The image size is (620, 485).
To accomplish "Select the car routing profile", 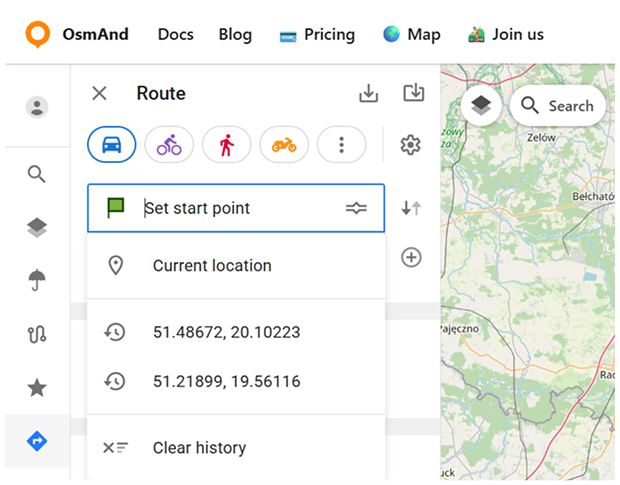I will (111, 146).
